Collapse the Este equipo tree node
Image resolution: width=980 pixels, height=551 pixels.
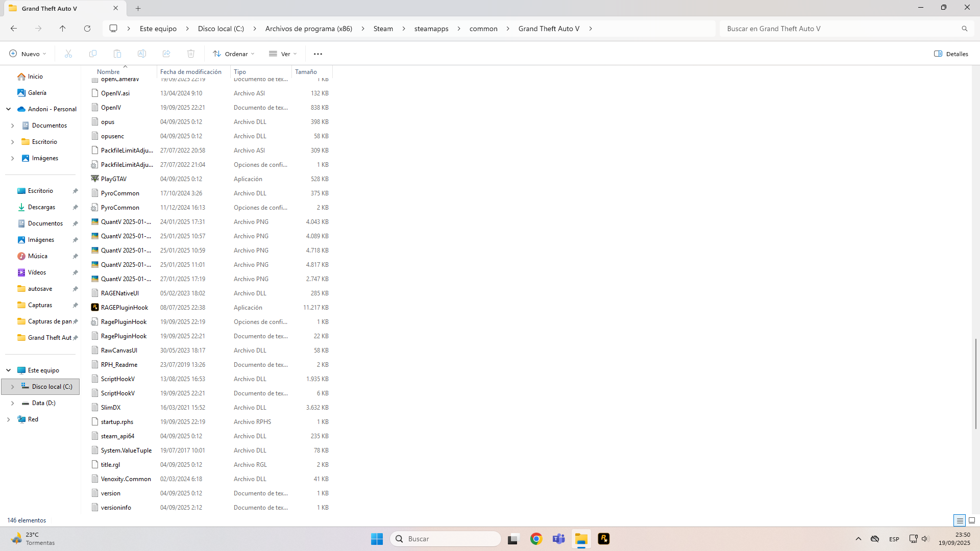click(9, 370)
